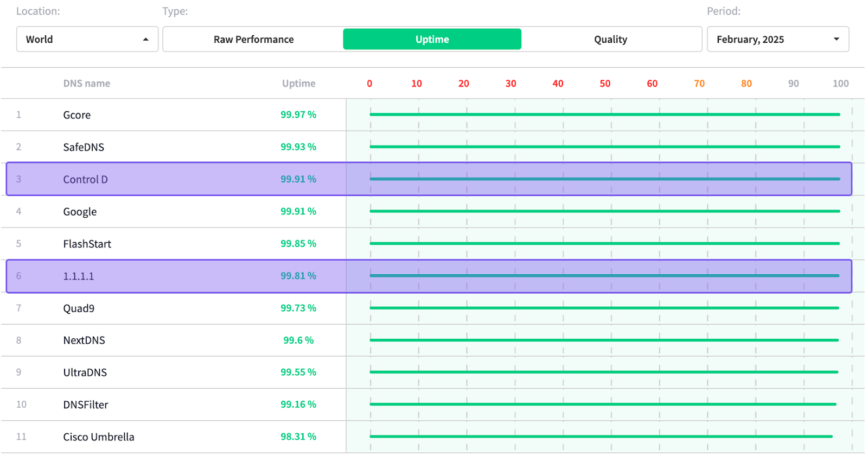Click the 0 axis scale label

369,84
